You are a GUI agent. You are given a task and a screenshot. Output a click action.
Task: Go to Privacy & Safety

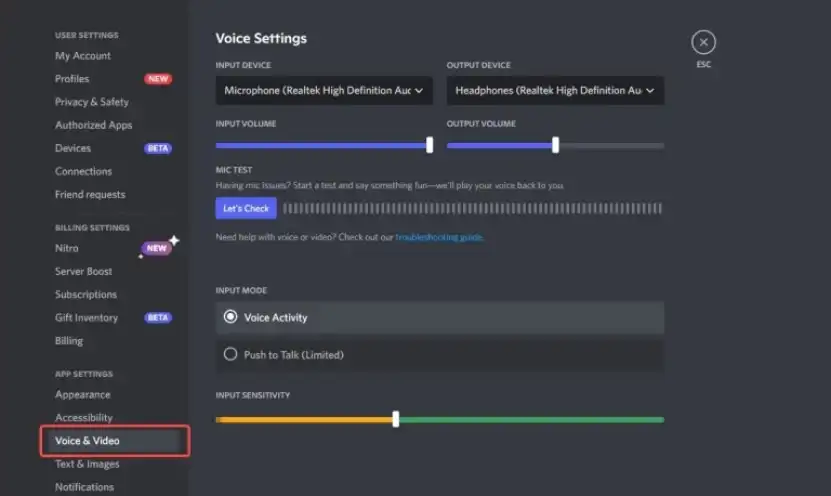pos(92,102)
